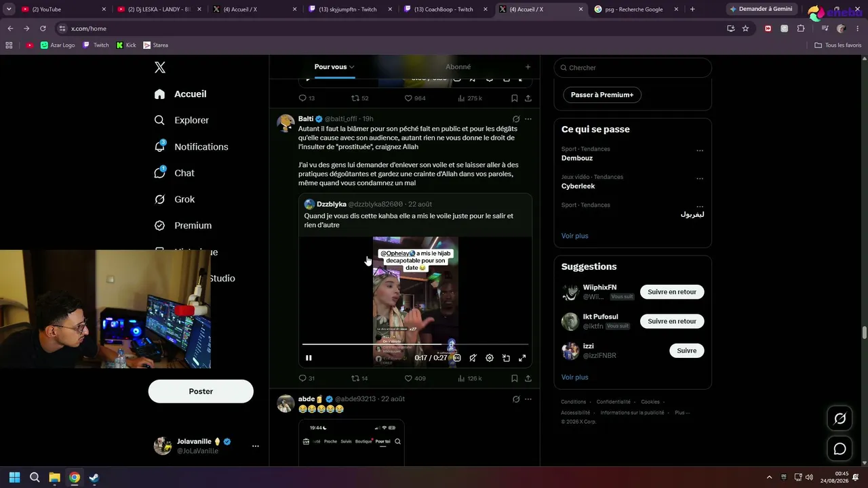Click Grok icon on abde's post

click(516, 399)
